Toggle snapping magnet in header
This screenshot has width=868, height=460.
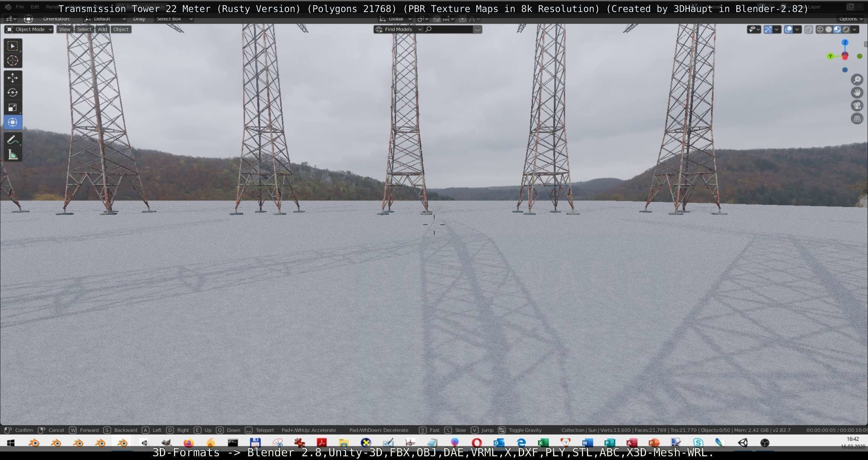tap(436, 19)
